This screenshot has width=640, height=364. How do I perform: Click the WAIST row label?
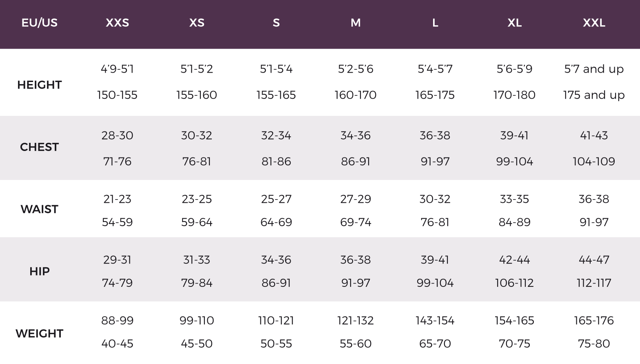40,209
